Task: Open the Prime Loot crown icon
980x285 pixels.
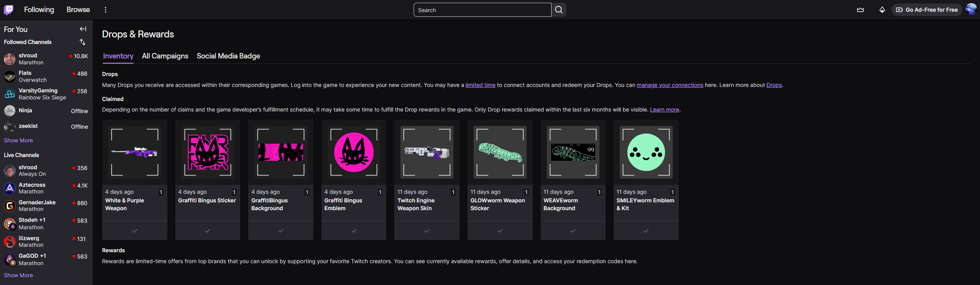Action: click(860, 10)
